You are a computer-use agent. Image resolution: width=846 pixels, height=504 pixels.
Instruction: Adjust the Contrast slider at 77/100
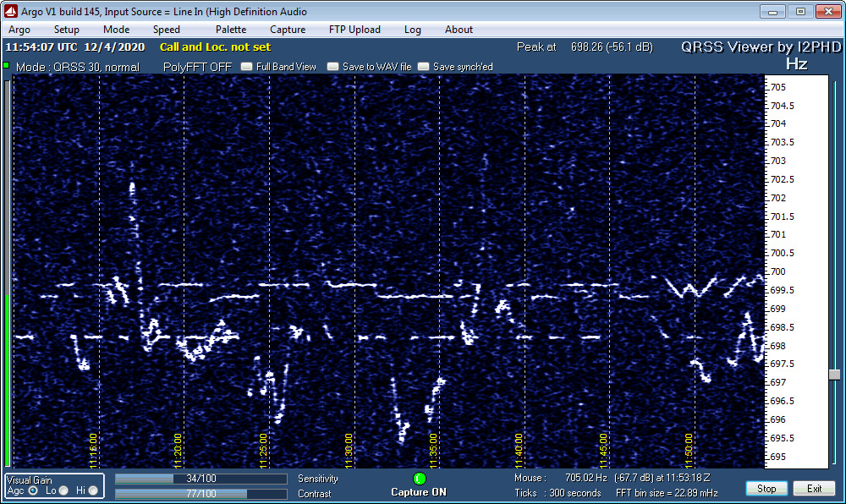[x=201, y=494]
